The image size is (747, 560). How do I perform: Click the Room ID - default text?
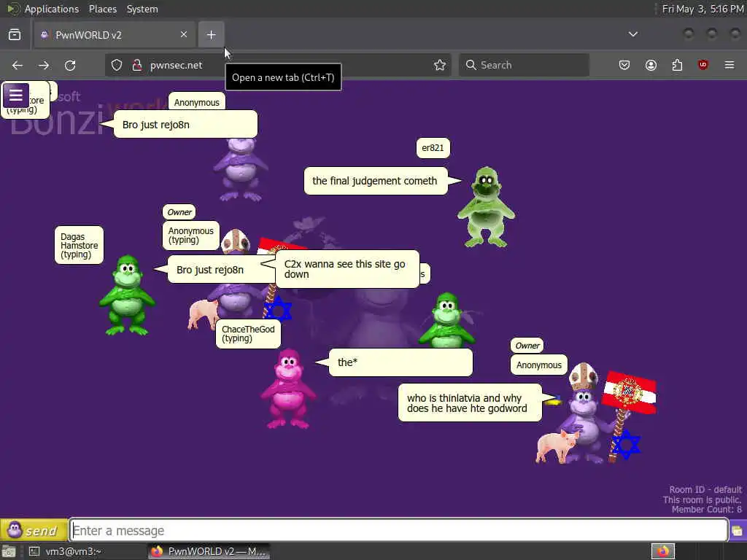pos(705,489)
